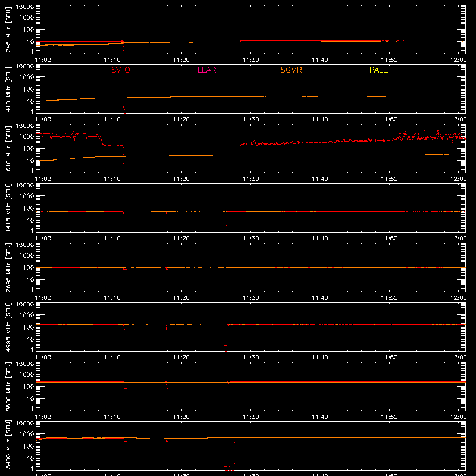Click the orange SGMR station label

pos(291,70)
